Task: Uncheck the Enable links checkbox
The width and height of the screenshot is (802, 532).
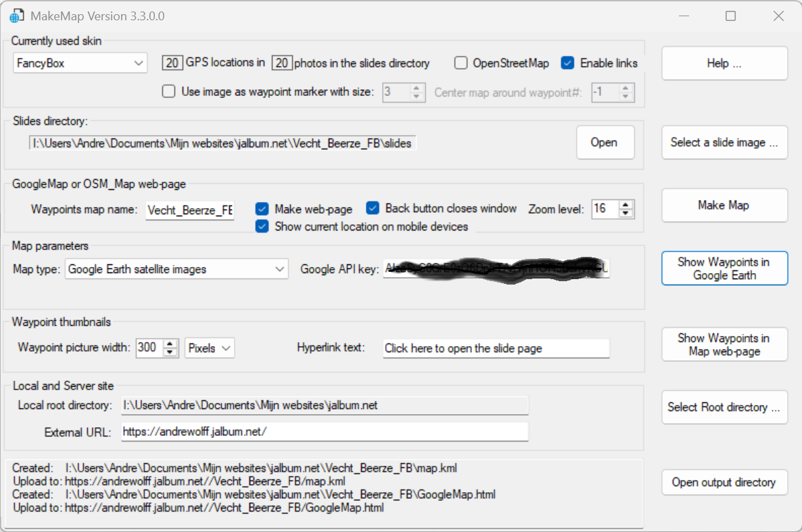Action: pos(568,63)
